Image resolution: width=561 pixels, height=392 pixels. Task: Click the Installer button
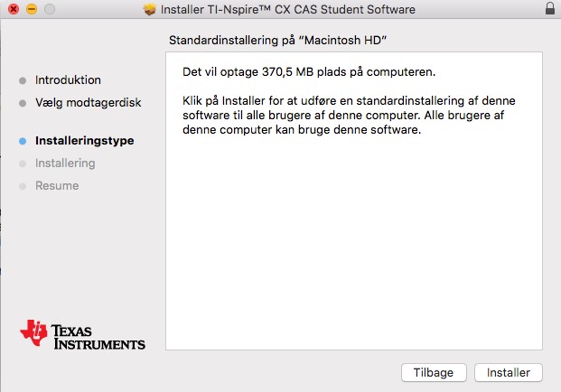click(508, 373)
